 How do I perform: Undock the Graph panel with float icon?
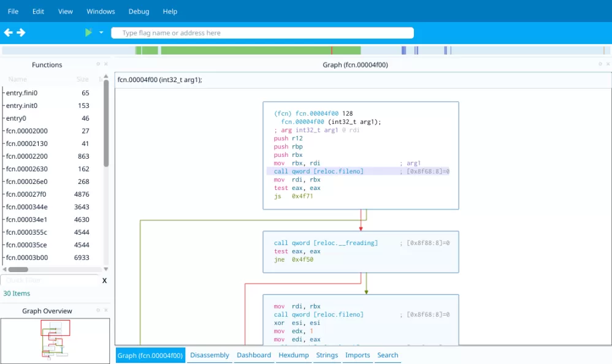600,64
